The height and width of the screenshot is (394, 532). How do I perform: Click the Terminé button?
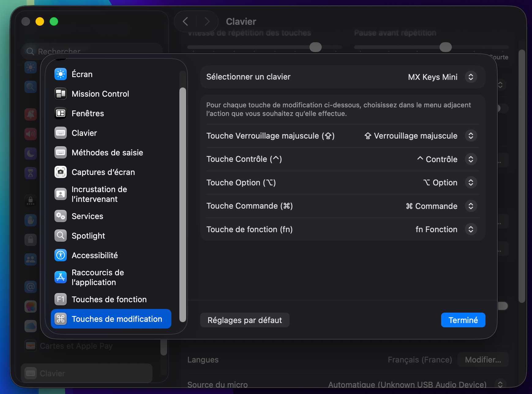point(463,320)
